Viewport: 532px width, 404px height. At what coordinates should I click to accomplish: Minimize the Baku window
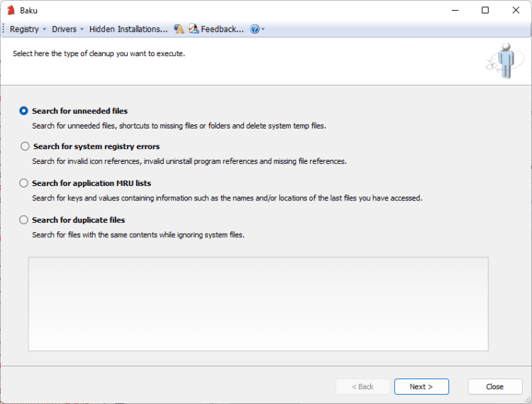pyautogui.click(x=454, y=10)
